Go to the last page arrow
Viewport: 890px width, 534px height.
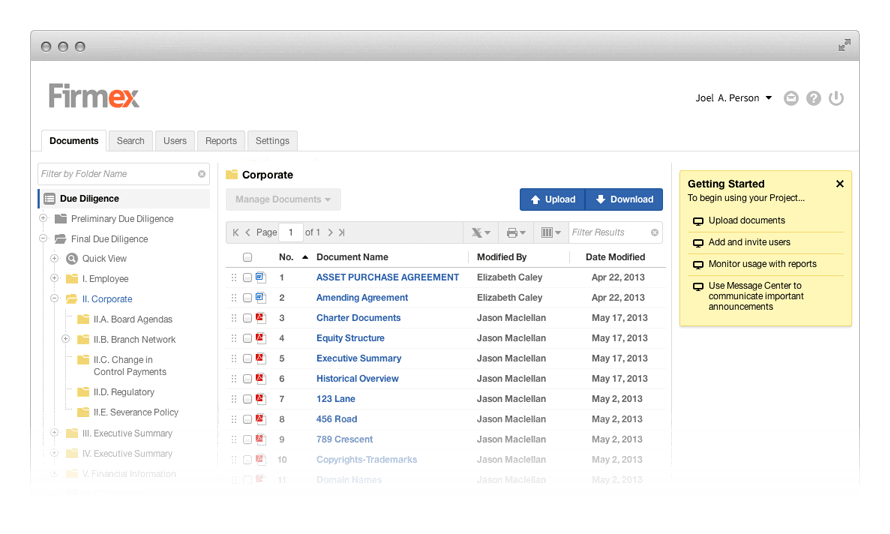coord(341,233)
